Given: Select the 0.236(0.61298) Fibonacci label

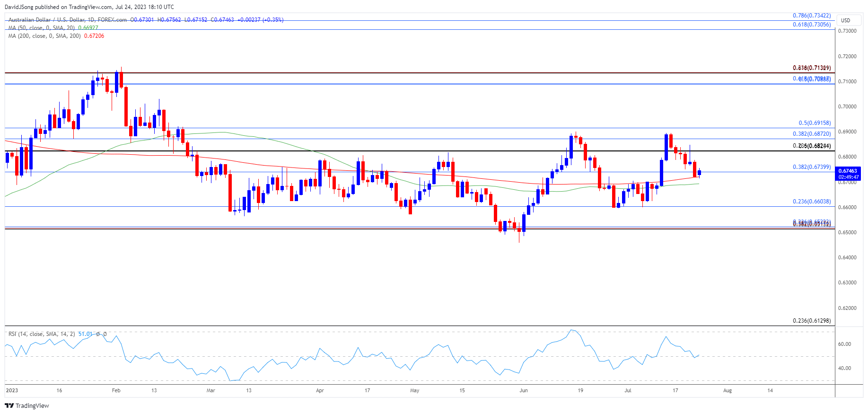Looking at the screenshot, I should point(812,321).
